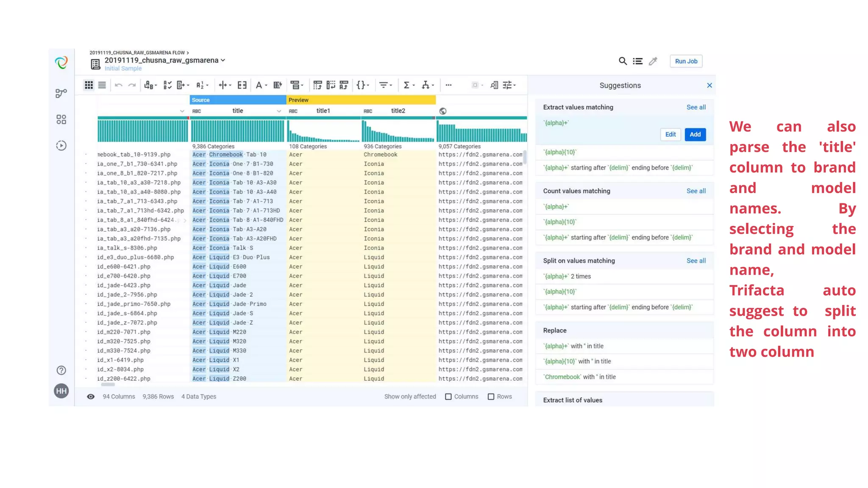Click the pivot table icon

317,85
